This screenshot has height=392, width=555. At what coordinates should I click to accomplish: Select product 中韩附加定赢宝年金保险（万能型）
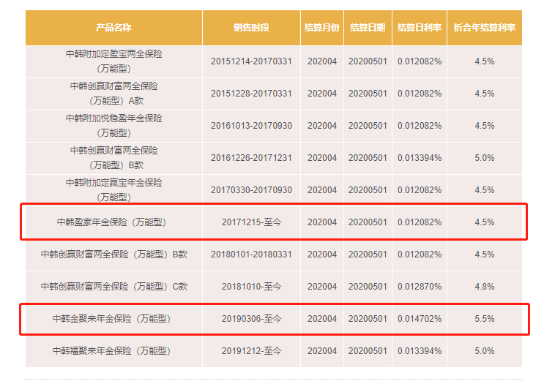tap(113, 190)
